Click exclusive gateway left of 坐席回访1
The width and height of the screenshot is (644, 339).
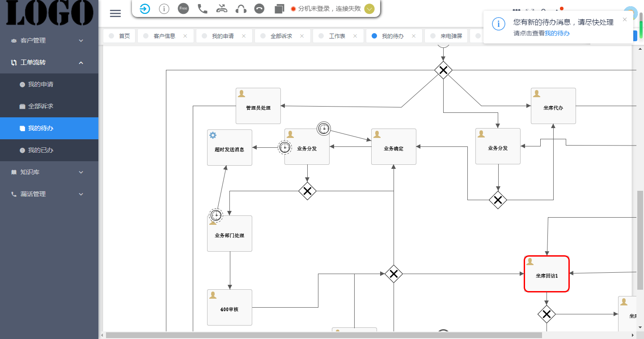click(394, 274)
